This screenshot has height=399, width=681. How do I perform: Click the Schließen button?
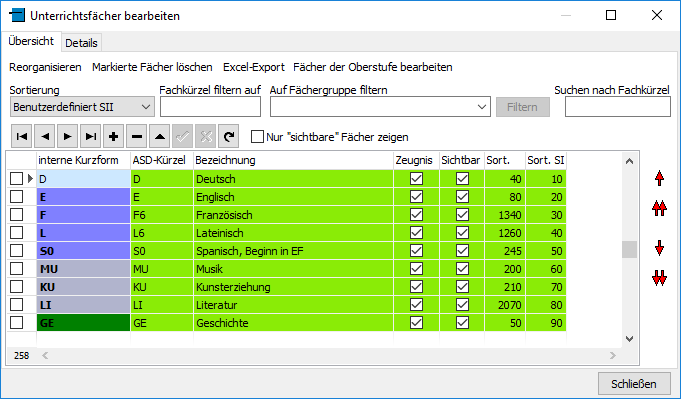coord(634,384)
